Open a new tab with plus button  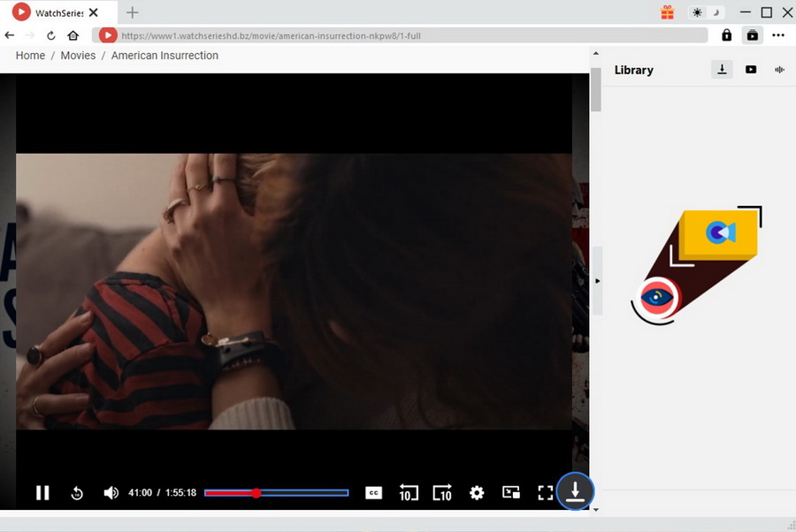(x=133, y=12)
